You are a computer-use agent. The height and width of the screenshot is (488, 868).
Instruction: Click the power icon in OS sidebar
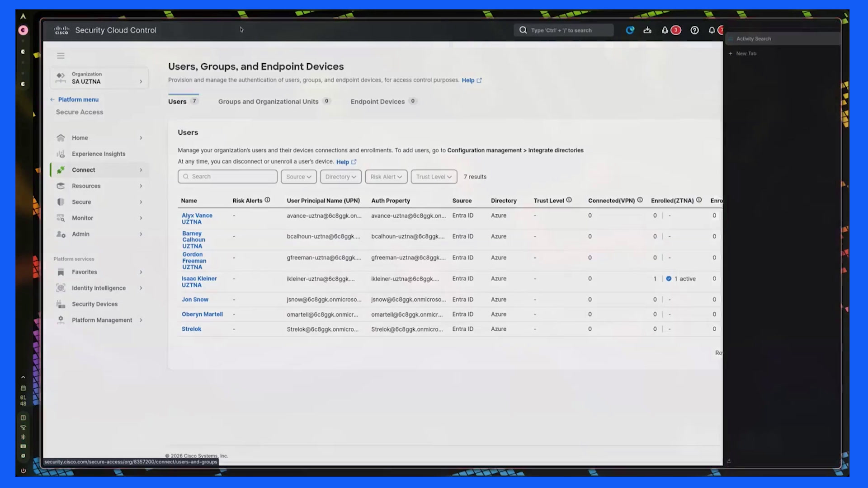pos(23,470)
